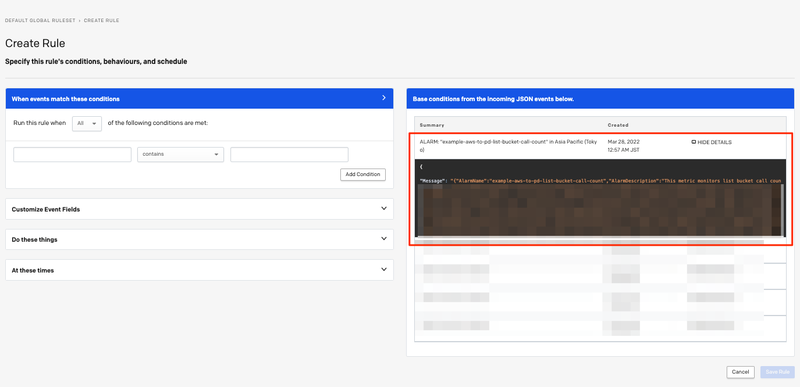Select the example-aws-to-pd alarm summary text
800x387 pixels.
[x=508, y=146]
